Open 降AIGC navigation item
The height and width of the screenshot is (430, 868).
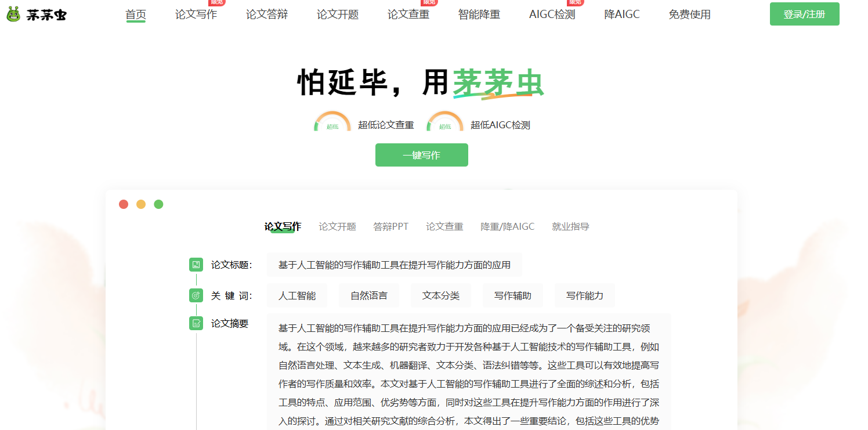622,15
